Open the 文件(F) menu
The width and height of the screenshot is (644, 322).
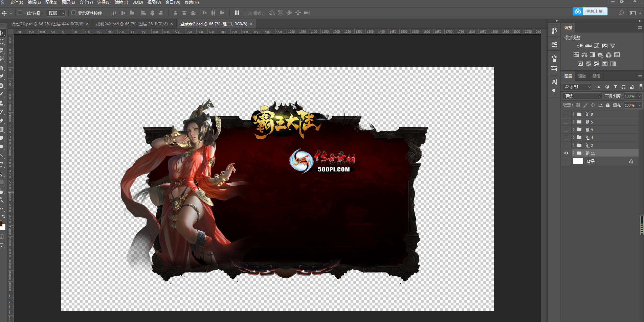tap(17, 2)
